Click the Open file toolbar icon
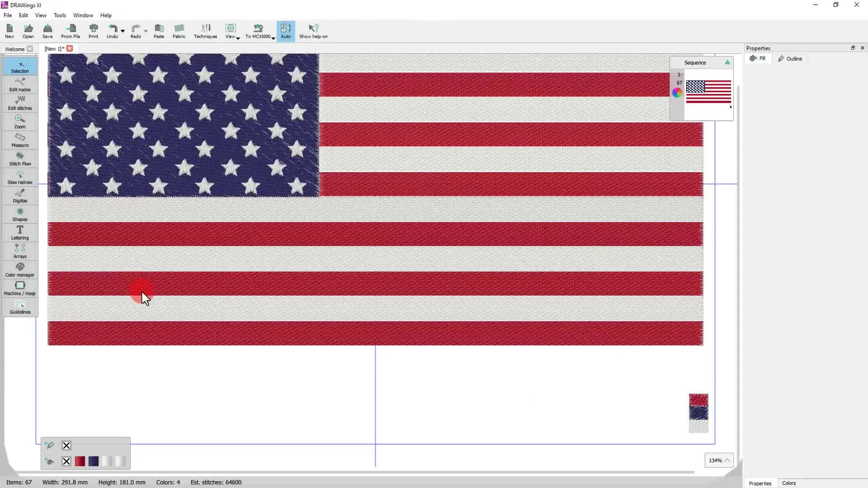 (28, 31)
